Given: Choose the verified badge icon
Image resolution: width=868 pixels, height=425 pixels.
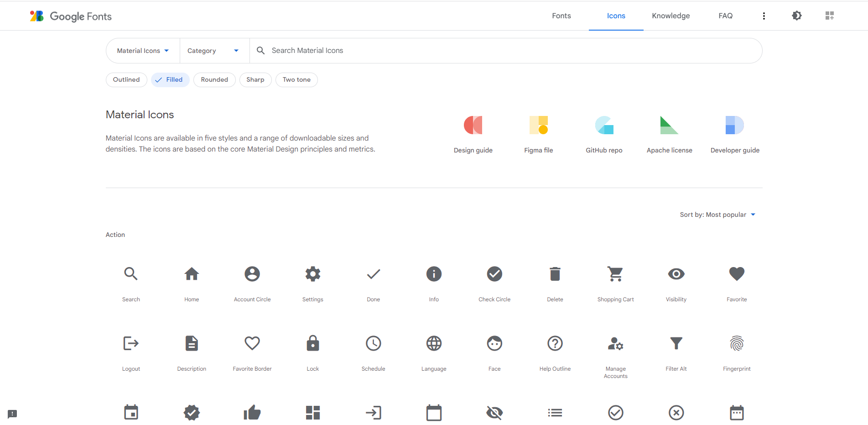Looking at the screenshot, I should pos(192,413).
